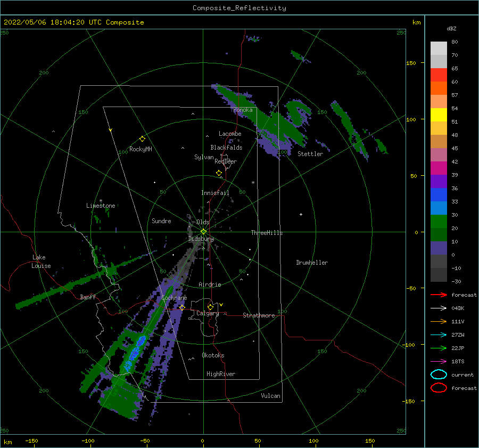Click the yellow diamond marker by Cochrane
Image resolution: width=479 pixels, height=448 pixels.
click(x=182, y=307)
